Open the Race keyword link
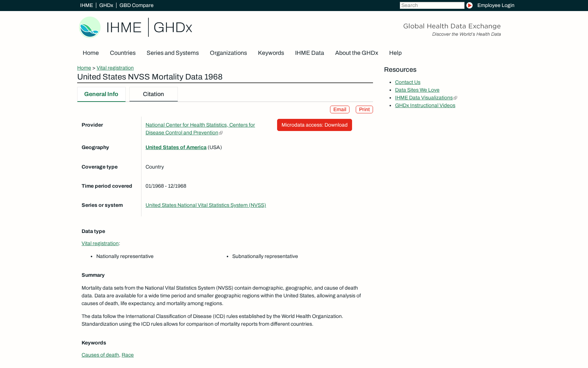This screenshot has height=368, width=588. [128, 355]
